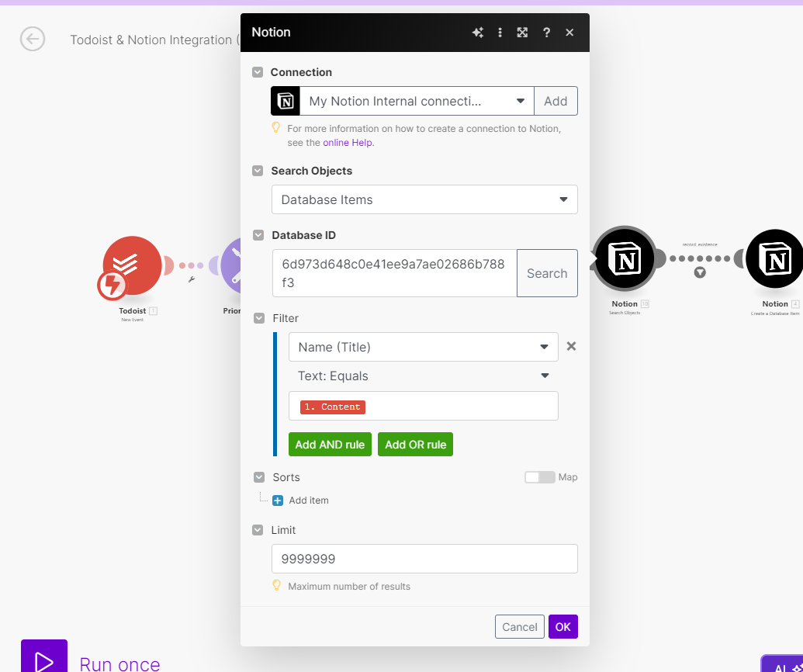Click the Add OR rule button

click(x=415, y=444)
